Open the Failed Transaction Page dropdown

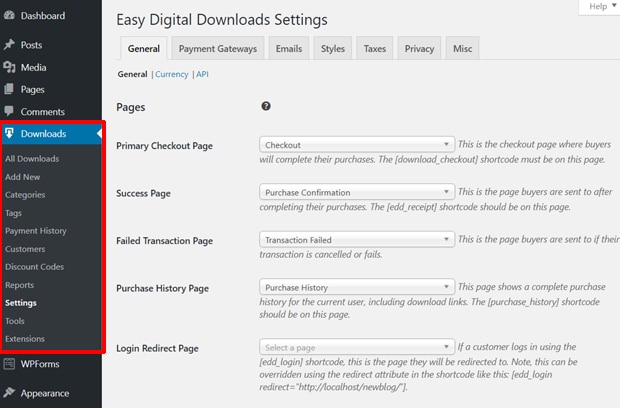click(x=357, y=240)
